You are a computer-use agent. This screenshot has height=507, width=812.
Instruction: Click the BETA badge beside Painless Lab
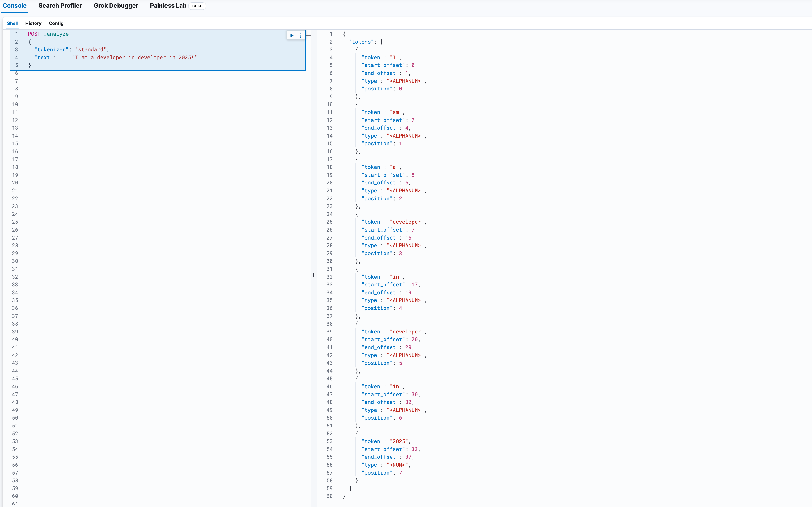197,6
